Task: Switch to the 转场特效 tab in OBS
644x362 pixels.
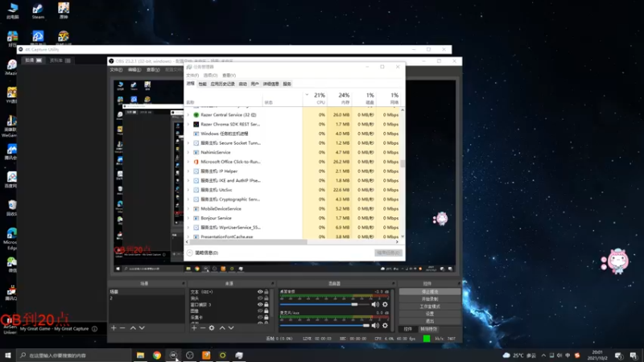Action: pos(429,329)
